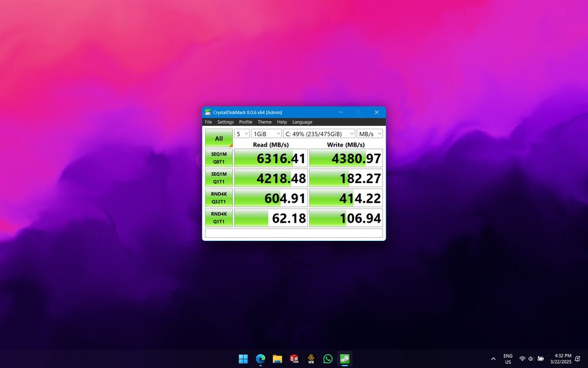588x368 pixels.
Task: Open WhatsApp from the taskbar
Action: pyautogui.click(x=328, y=359)
